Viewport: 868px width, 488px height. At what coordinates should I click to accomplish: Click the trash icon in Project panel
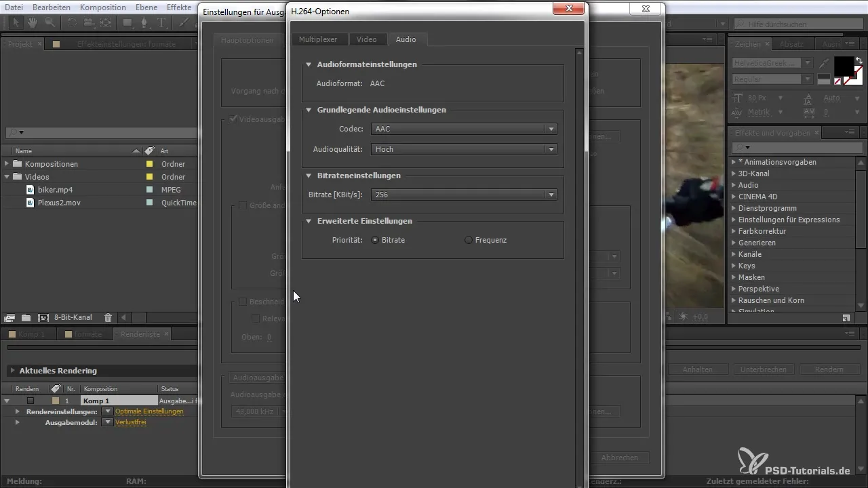[x=108, y=317]
